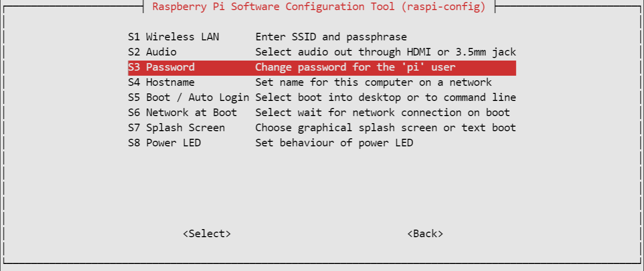Choose the S6 Network at Boot option
Viewport: 644px width, 271px height.
pyautogui.click(x=322, y=113)
